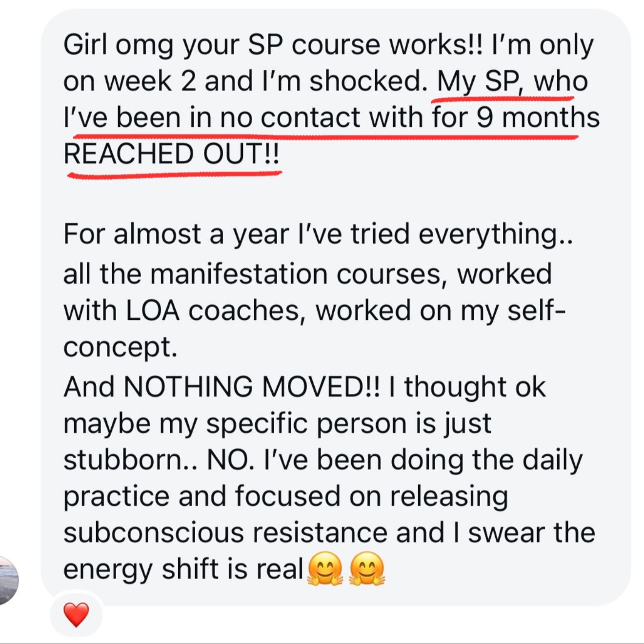Click "Girl omg" at the message start
This screenshot has width=644, height=644.
117,45
